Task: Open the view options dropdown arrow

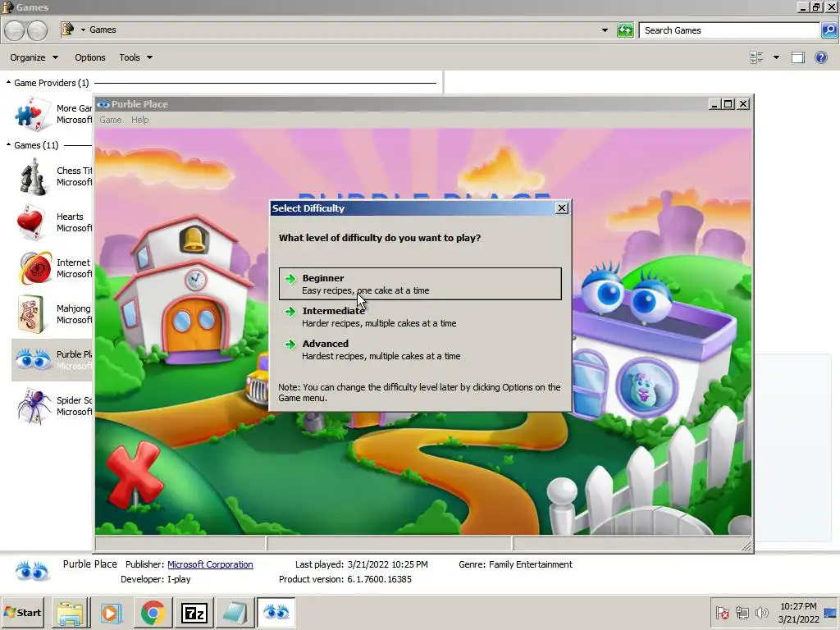Action: coord(776,57)
